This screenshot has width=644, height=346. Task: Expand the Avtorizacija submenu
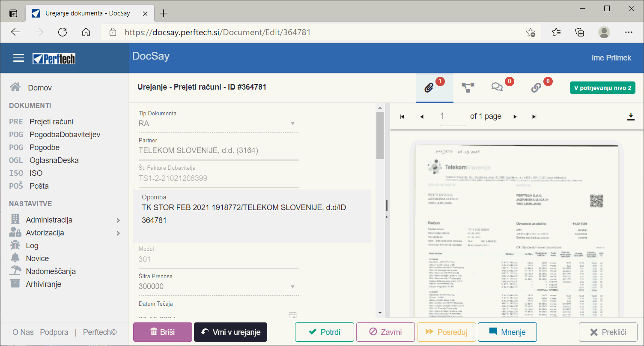pos(118,233)
